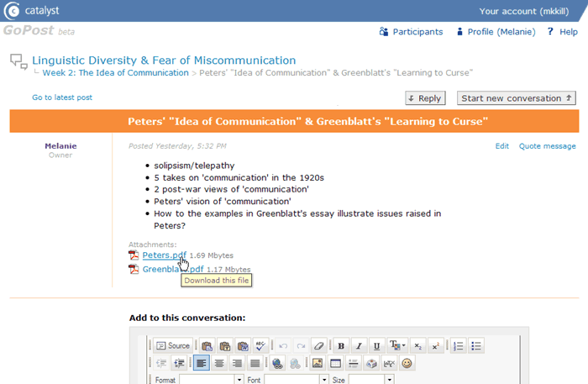
Task: Click the underline toolbar icon
Action: (x=376, y=345)
